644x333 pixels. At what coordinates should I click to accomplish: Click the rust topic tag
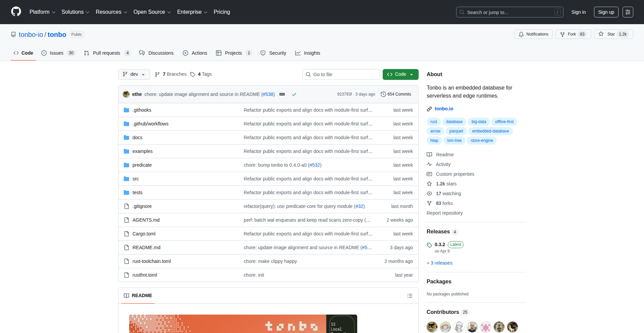[x=434, y=122]
